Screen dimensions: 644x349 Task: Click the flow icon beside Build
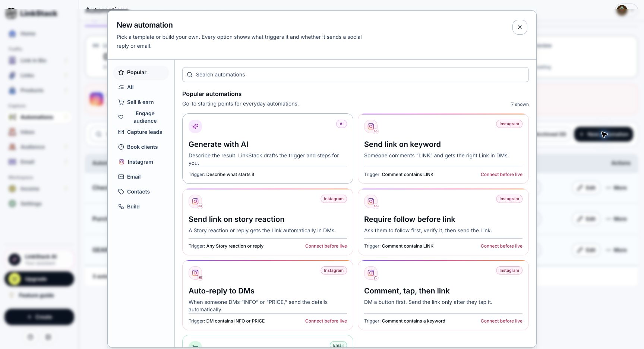click(121, 207)
